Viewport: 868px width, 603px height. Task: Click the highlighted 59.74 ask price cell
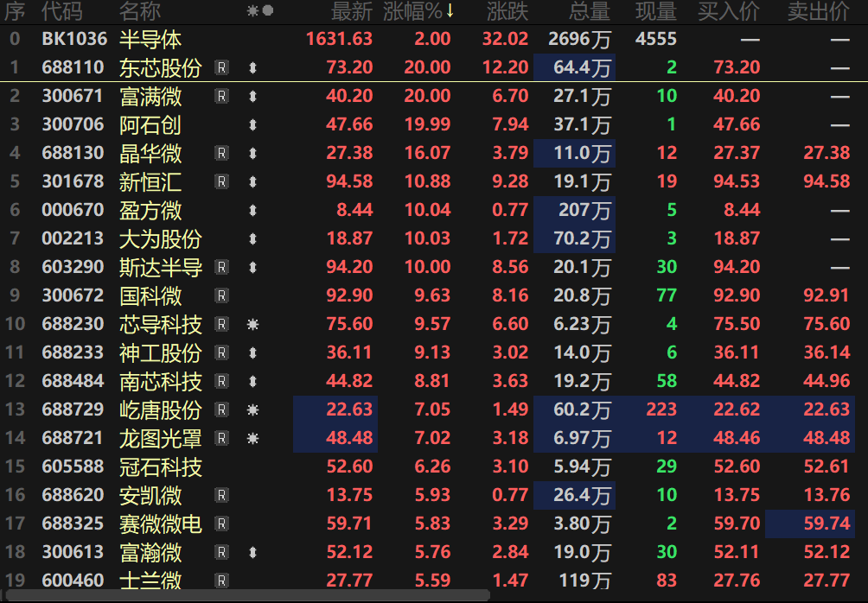click(810, 524)
